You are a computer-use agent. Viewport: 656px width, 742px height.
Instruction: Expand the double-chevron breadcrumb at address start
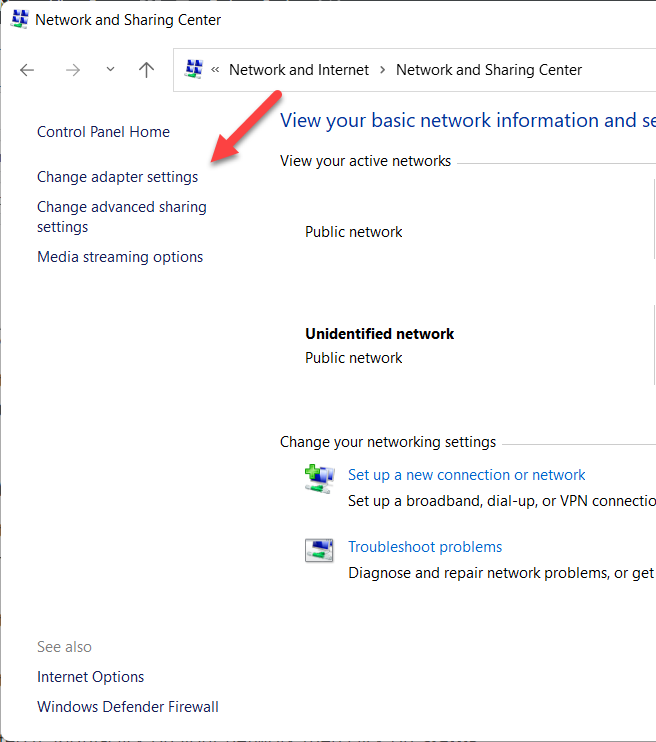point(215,70)
